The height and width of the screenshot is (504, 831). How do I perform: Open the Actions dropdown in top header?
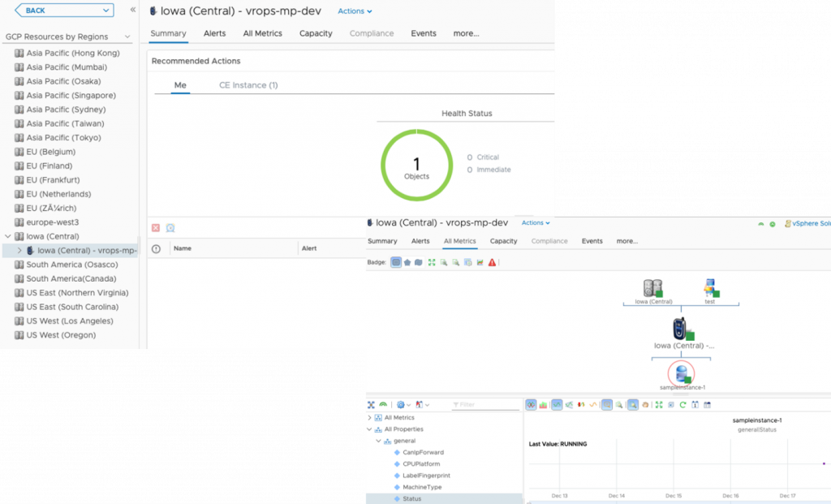tap(355, 11)
